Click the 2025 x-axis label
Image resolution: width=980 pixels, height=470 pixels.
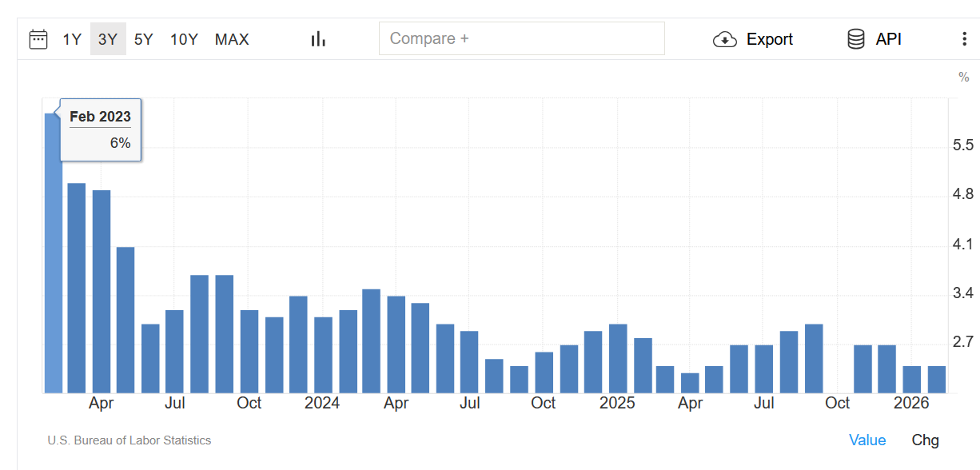(x=617, y=403)
